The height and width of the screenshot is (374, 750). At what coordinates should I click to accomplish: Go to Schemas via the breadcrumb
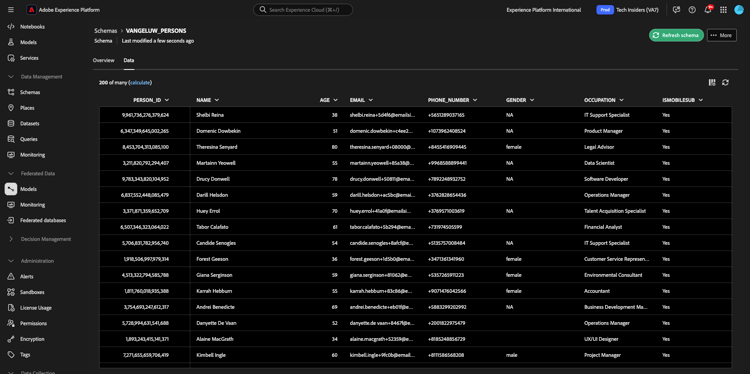106,30
